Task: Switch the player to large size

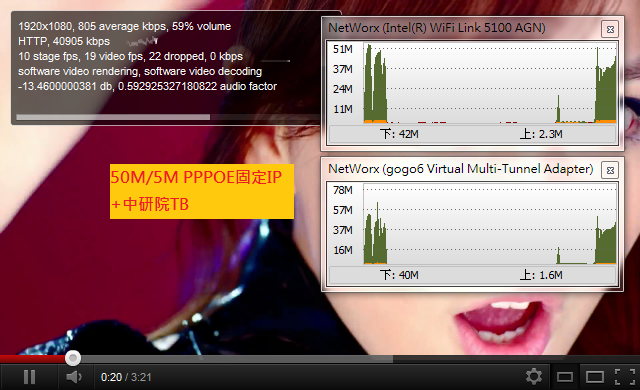Action: coord(595,377)
